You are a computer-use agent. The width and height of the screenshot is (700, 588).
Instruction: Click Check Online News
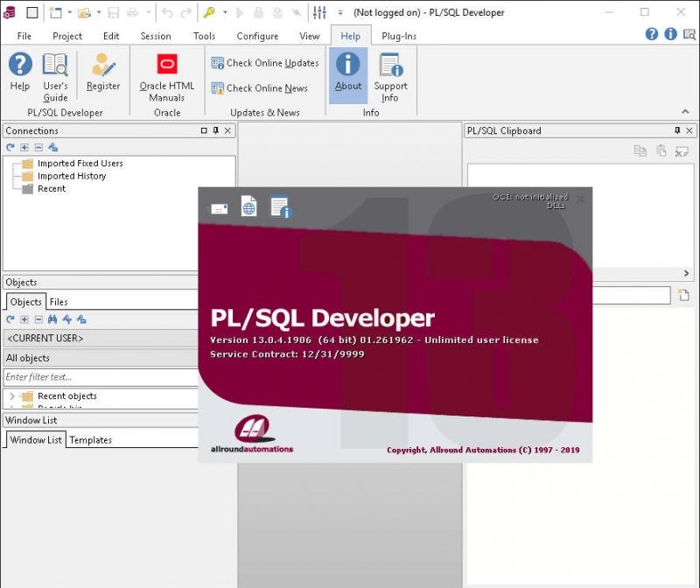[262, 87]
